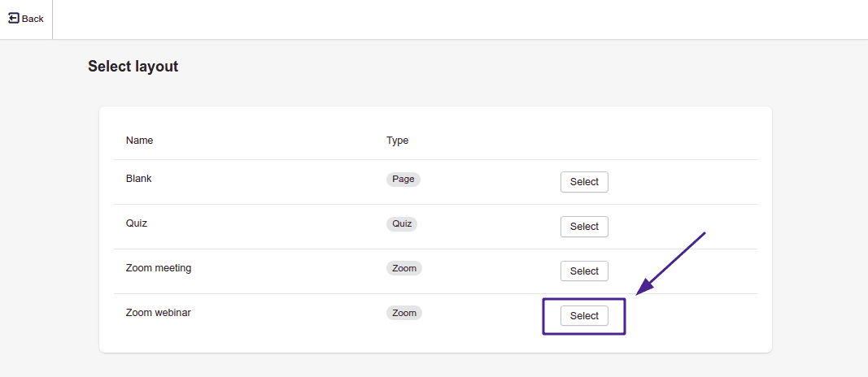868x377 pixels.
Task: Click the purple highlight frame border
Action: 543,317
